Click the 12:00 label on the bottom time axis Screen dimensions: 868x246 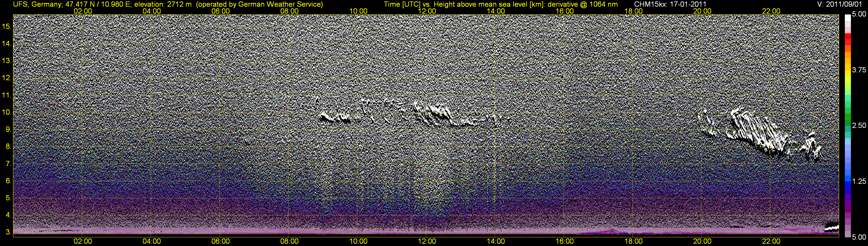coord(427,241)
